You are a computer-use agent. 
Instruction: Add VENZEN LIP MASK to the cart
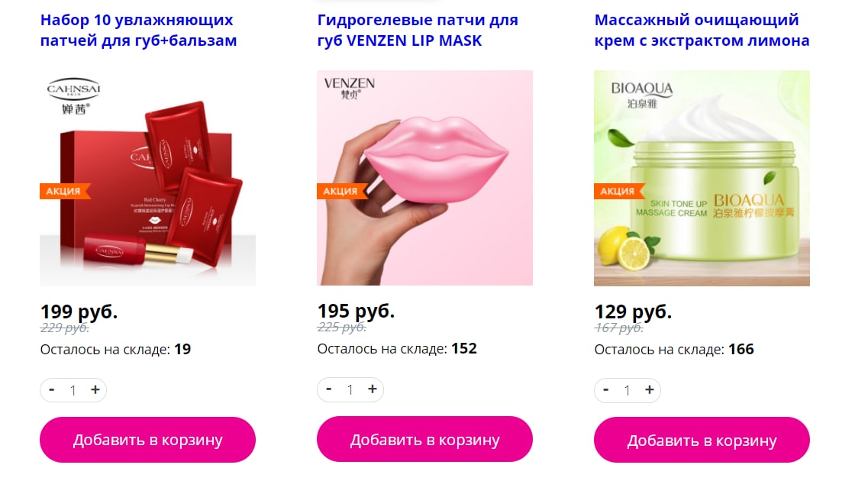pos(424,440)
